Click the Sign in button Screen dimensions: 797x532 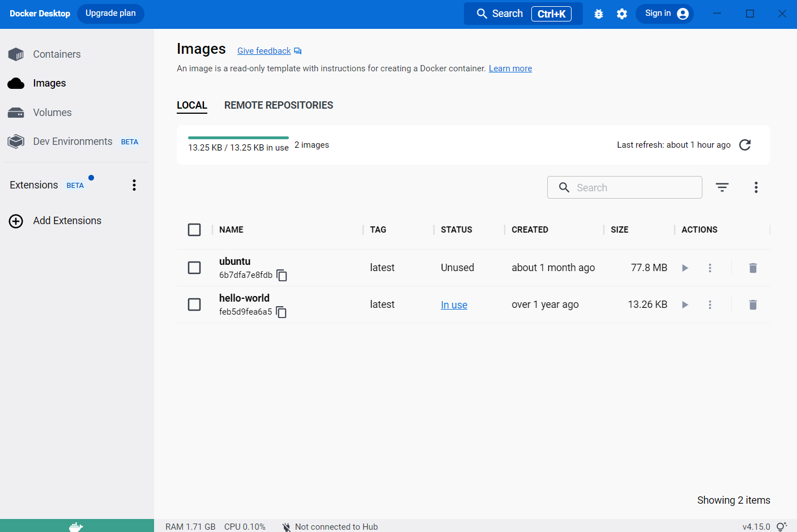(x=664, y=14)
